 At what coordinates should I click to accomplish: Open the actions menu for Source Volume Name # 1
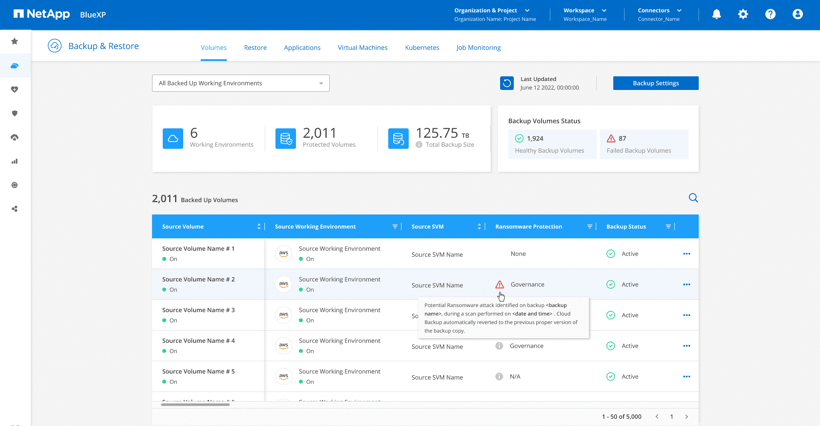point(686,254)
